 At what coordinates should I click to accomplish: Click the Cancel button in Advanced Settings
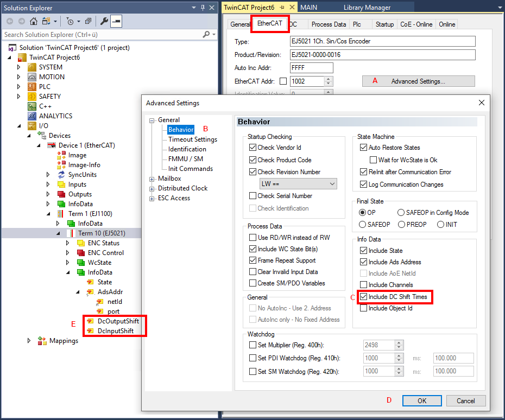(x=465, y=400)
